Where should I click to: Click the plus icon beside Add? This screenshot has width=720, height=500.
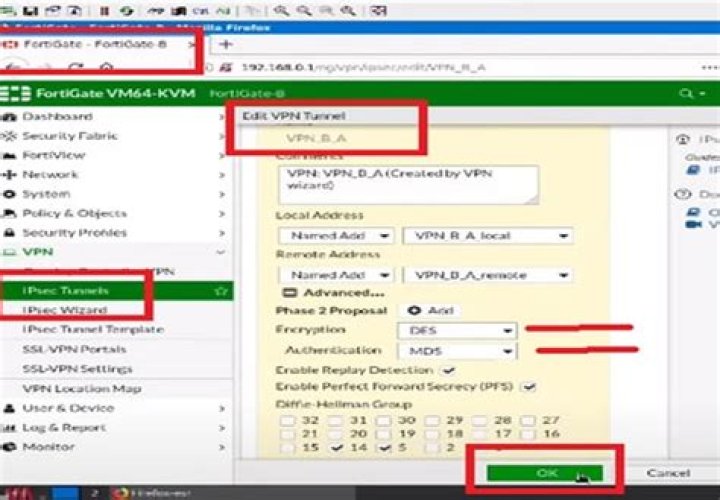(x=414, y=311)
